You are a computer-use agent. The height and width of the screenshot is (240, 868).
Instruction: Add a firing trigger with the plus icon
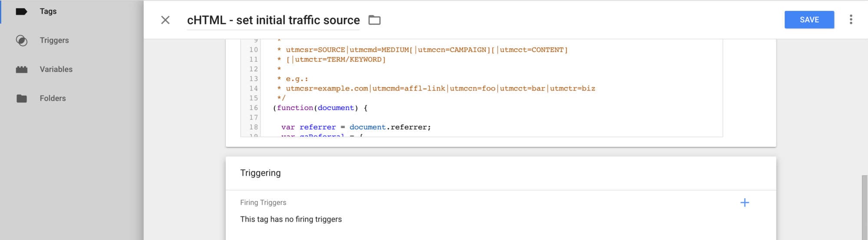(x=744, y=203)
